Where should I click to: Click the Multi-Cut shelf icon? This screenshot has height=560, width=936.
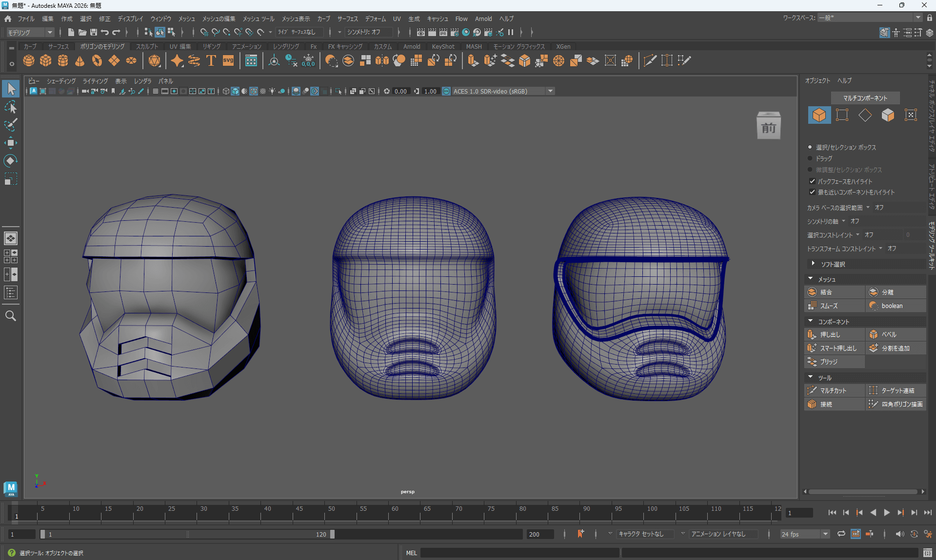pos(650,60)
